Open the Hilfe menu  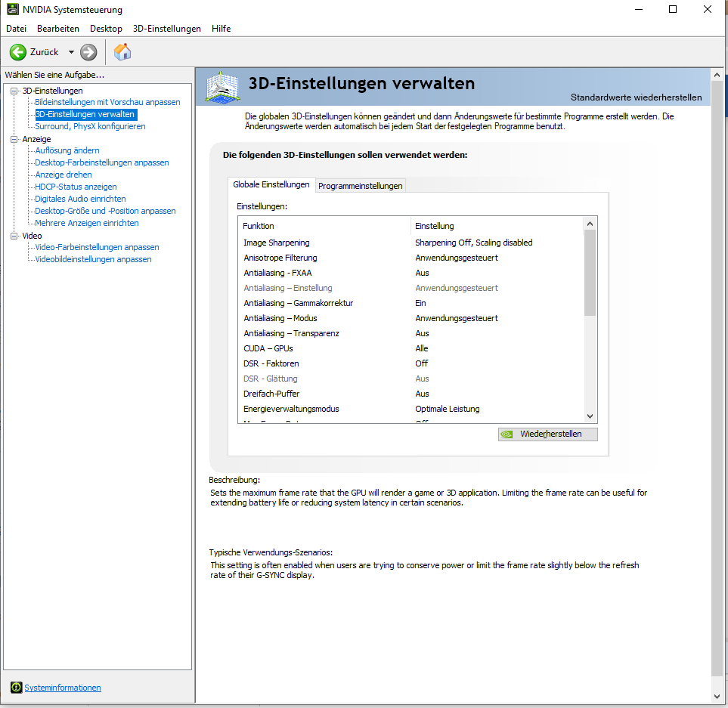[x=221, y=29]
